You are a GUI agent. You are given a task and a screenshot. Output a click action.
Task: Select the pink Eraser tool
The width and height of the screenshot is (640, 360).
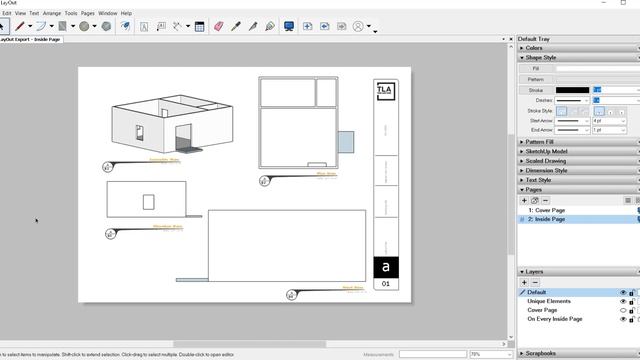(x=219, y=27)
